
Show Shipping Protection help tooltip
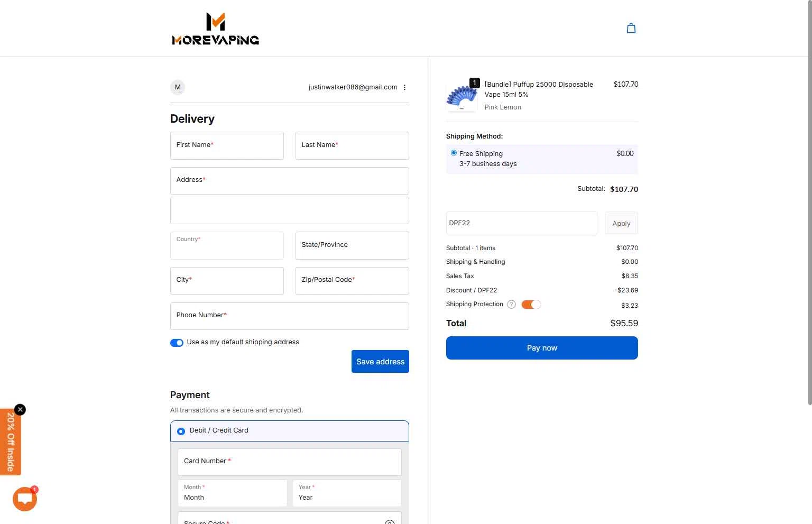511,305
